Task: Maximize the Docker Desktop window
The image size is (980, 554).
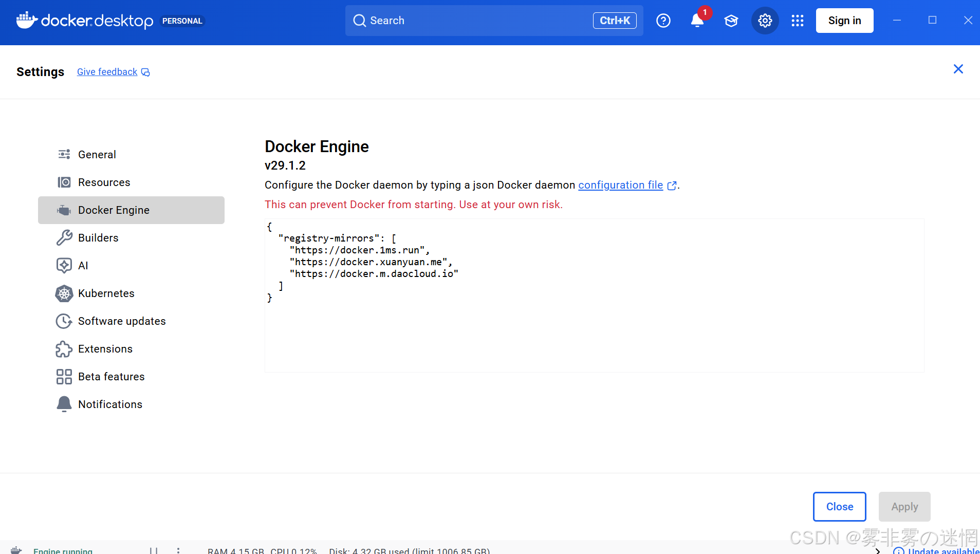Action: (x=932, y=20)
